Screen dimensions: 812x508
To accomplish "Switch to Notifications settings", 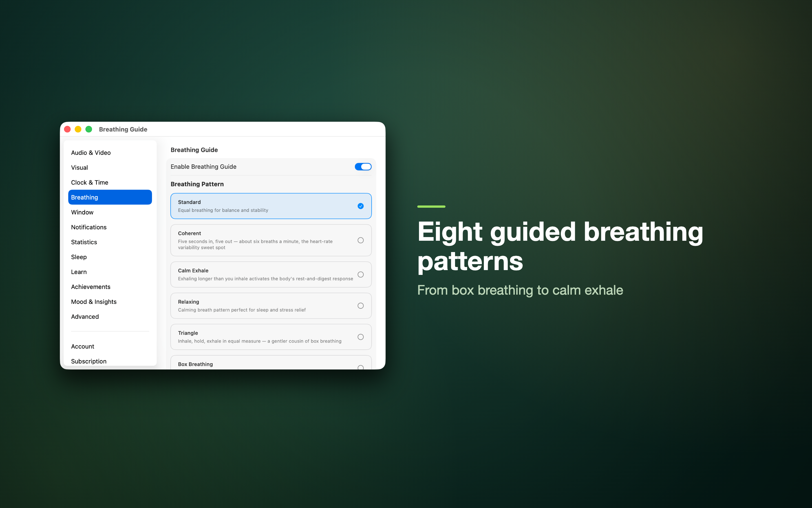I will (x=110, y=227).
